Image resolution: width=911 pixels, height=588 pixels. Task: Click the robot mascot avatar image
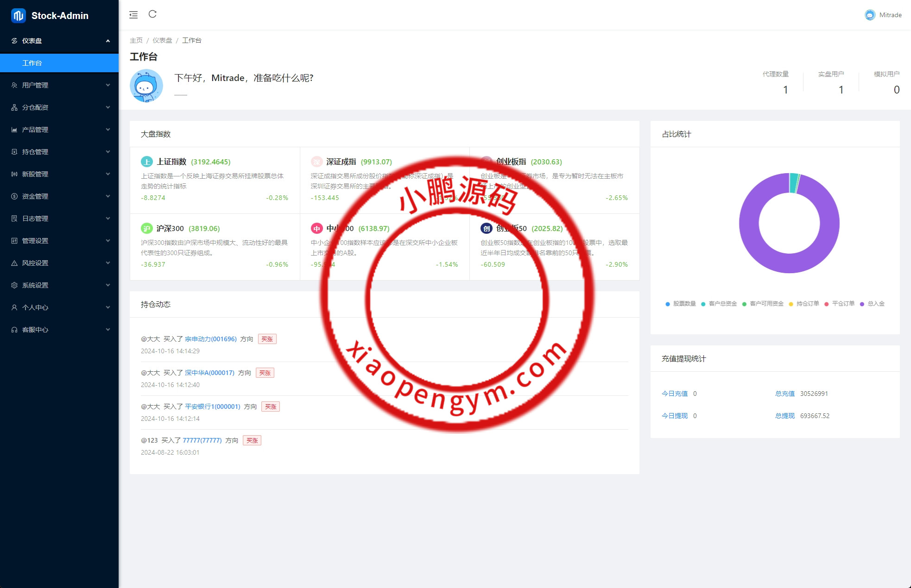pos(146,86)
